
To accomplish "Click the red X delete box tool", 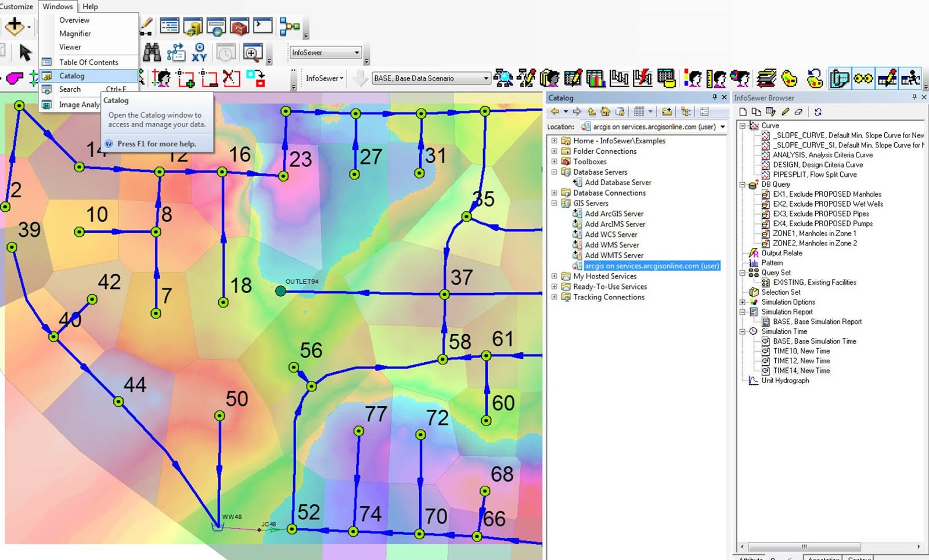I will [x=232, y=78].
